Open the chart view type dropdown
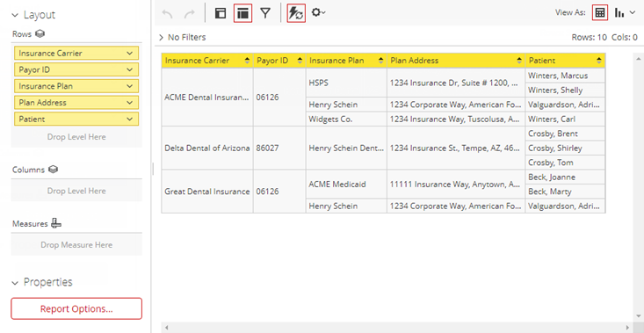Screen dimensions: 644x333 pos(625,13)
